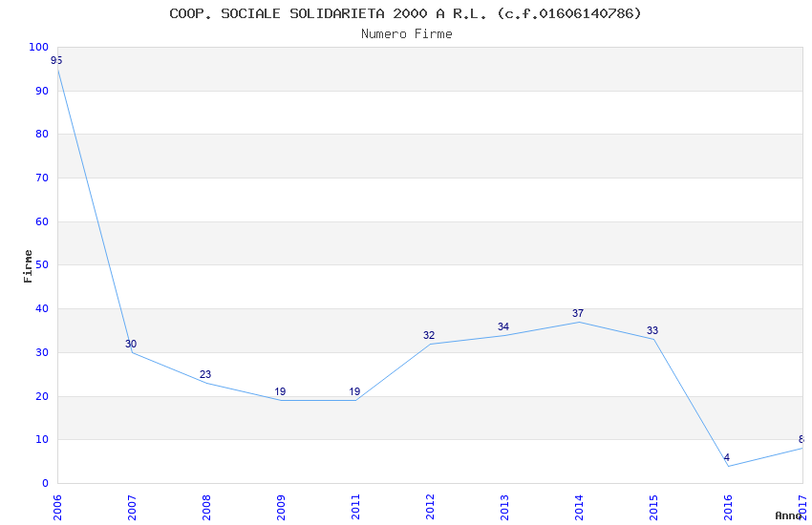This screenshot has width=812, height=525.
Task: Select the data label 95 for 2006
Action: (x=56, y=60)
